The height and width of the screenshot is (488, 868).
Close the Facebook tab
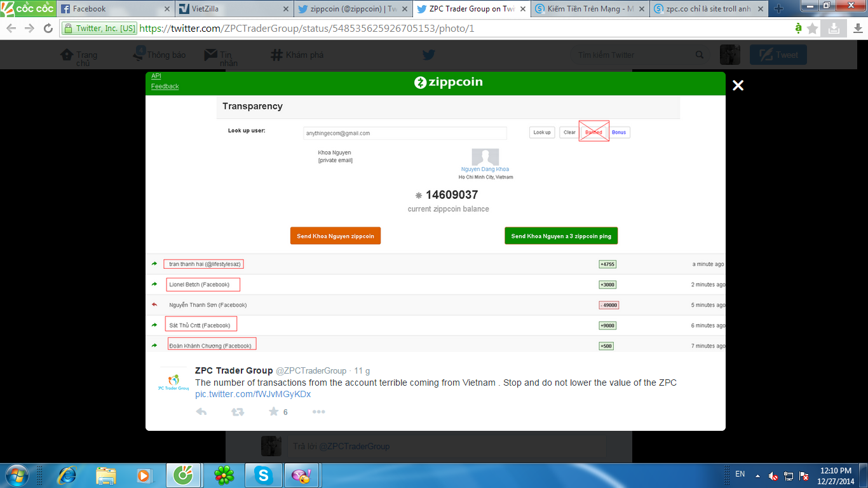(x=167, y=9)
